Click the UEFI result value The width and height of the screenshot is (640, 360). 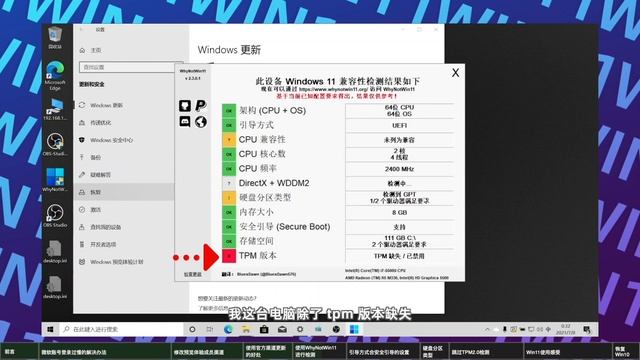point(400,125)
